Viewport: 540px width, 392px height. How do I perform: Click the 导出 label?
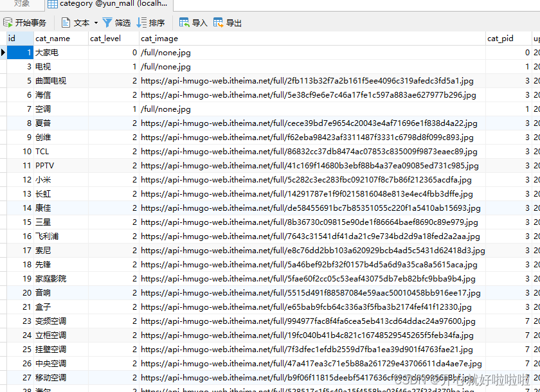(234, 23)
